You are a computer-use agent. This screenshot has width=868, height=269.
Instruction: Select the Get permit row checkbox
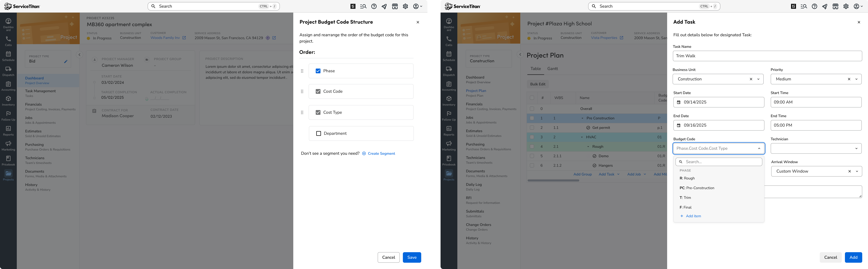(x=532, y=128)
